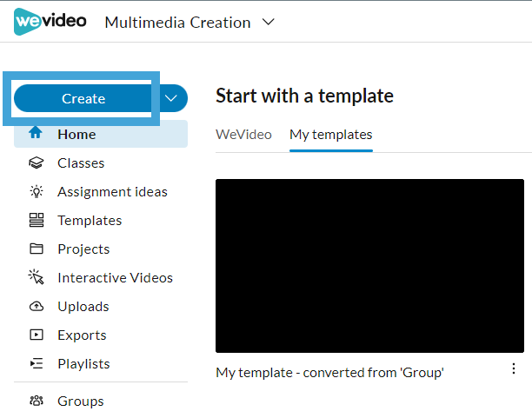Go to Home in the sidebar
This screenshot has height=418, width=532.
(101, 134)
